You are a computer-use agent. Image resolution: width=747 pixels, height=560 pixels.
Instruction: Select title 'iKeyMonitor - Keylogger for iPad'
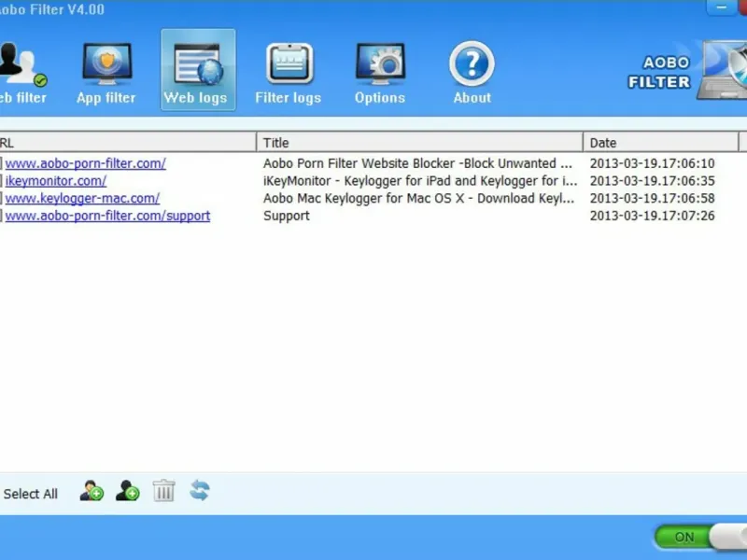point(420,181)
